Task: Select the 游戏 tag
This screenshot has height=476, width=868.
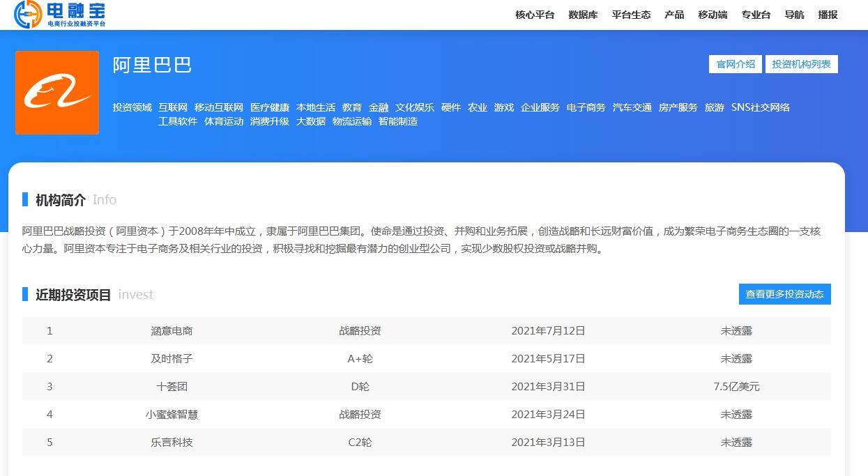Action: (x=504, y=107)
